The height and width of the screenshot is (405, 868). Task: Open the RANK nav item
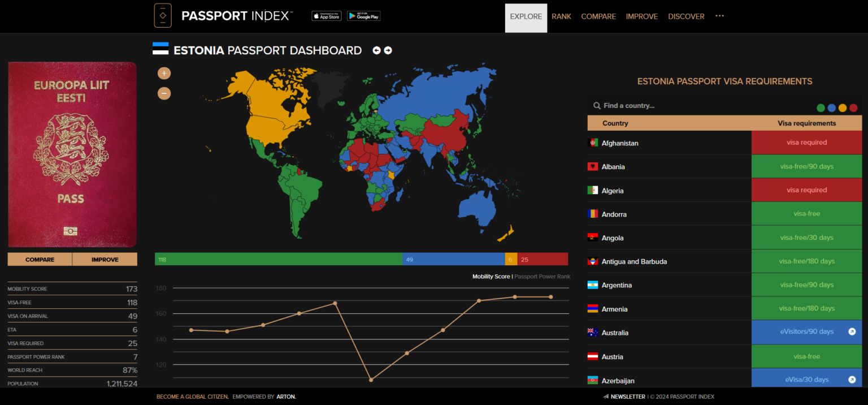pyautogui.click(x=561, y=17)
